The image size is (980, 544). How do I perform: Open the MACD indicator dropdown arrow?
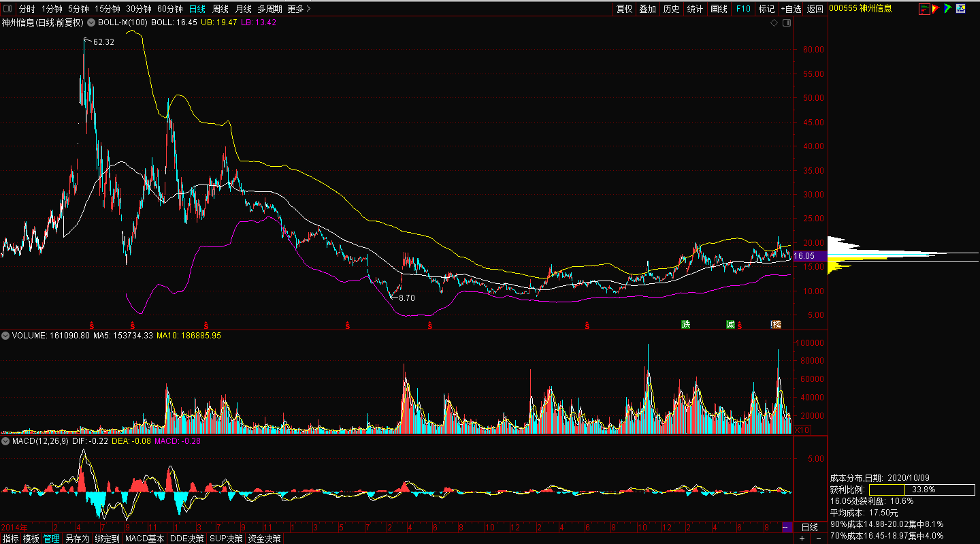click(x=5, y=442)
